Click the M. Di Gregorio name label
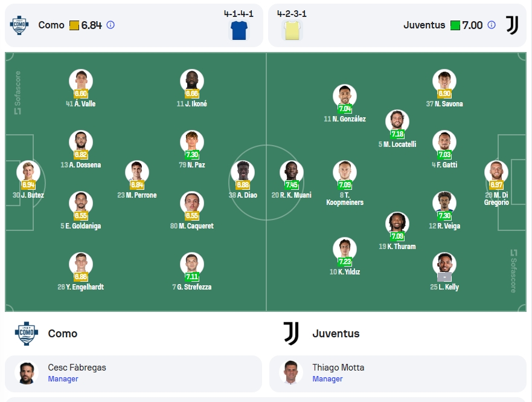 point(496,199)
